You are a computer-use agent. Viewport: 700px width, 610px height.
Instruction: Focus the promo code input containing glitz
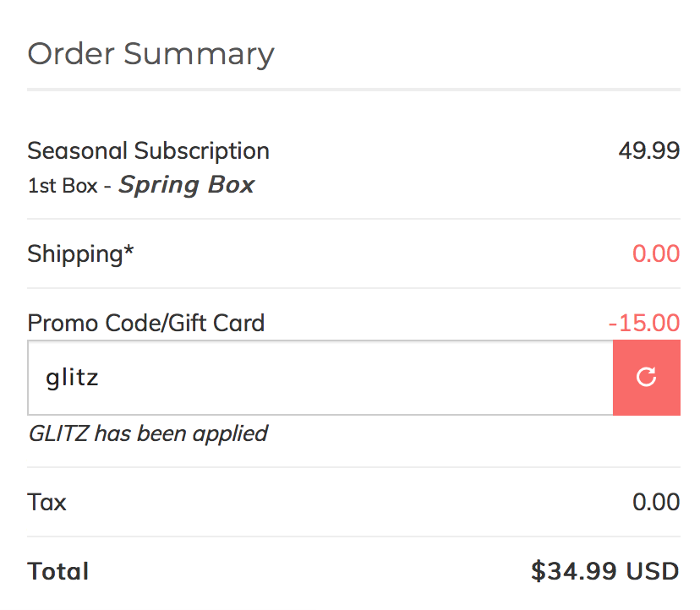tap(320, 378)
